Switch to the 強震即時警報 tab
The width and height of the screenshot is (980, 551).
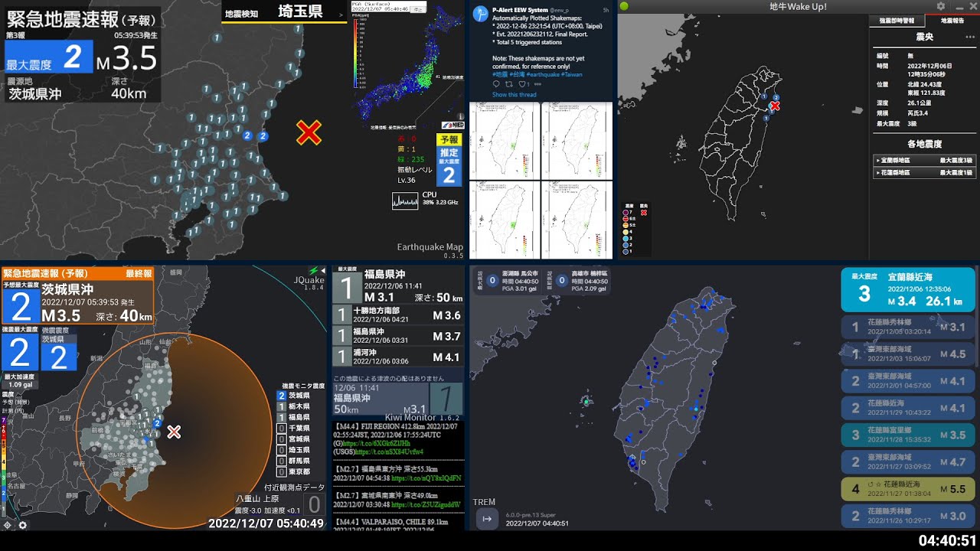point(897,21)
